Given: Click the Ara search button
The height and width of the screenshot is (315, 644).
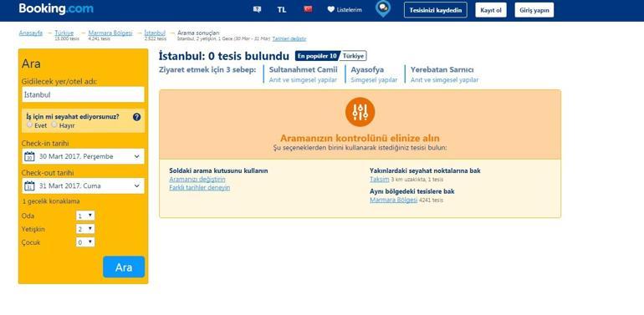Looking at the screenshot, I should pos(124,267).
